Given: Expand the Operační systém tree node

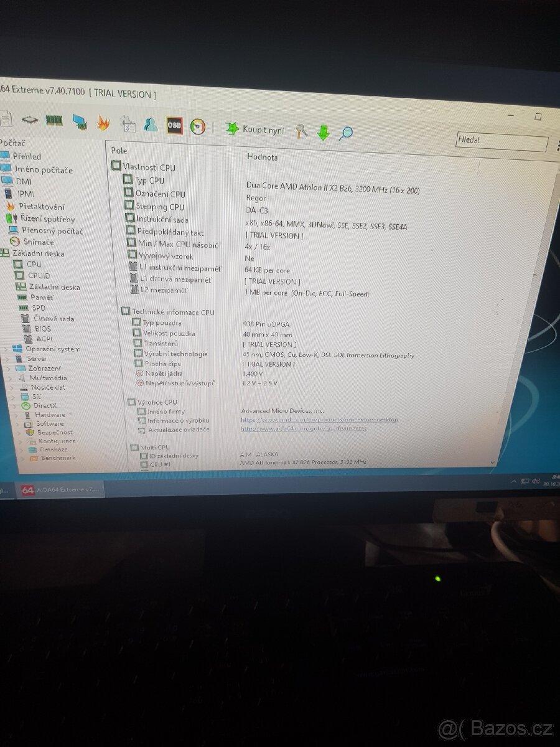Looking at the screenshot, I should pos(6,349).
